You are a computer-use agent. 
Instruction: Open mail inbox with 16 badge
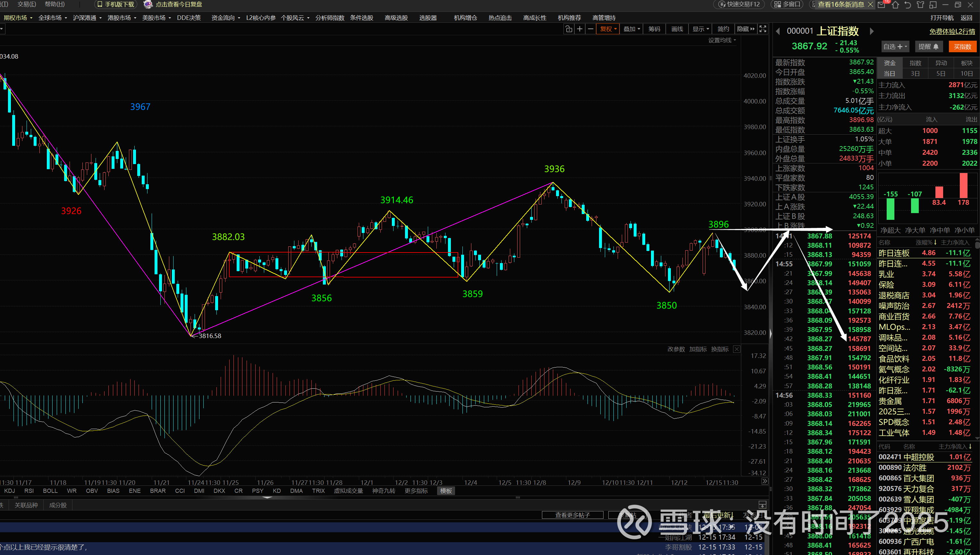coord(882,4)
